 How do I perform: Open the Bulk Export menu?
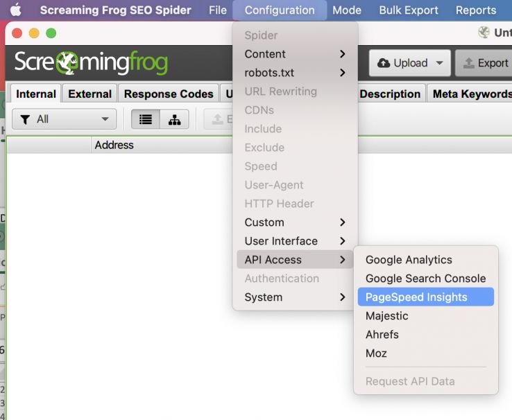(409, 10)
